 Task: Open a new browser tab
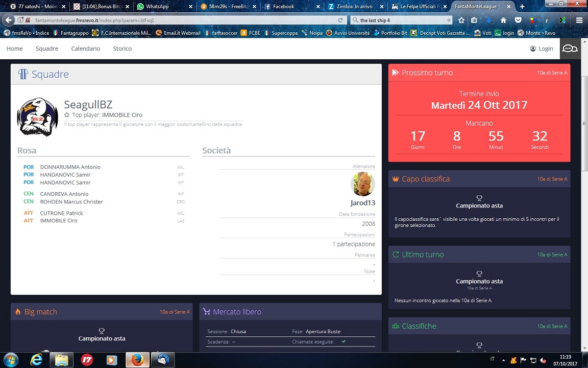[x=522, y=7]
